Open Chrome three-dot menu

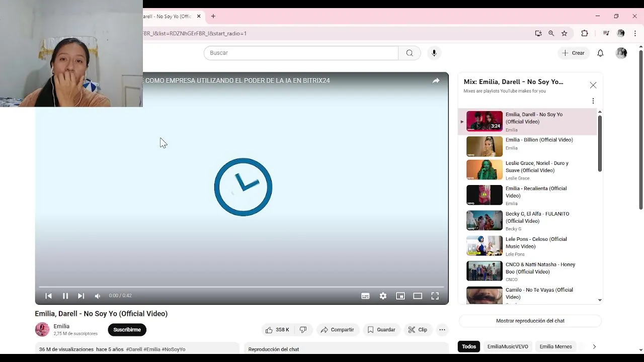pyautogui.click(x=635, y=34)
